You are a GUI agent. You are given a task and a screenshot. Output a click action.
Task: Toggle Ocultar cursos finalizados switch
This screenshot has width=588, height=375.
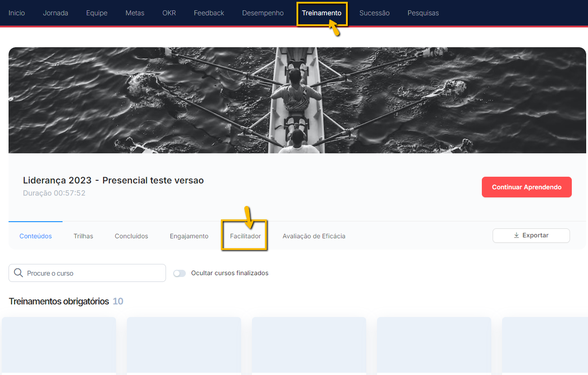(180, 273)
